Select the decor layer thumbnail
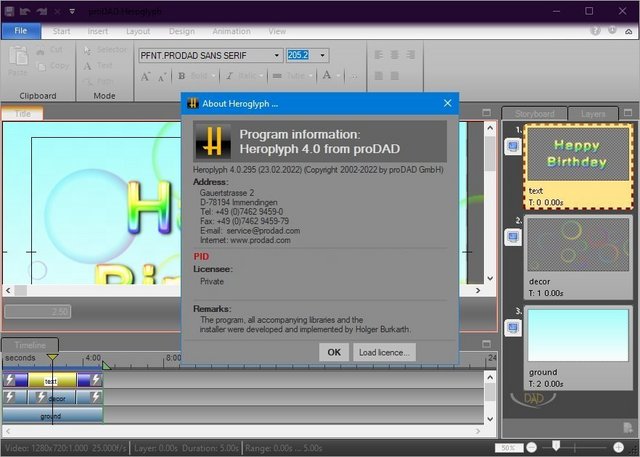Screen dimensions: 640x457 [x=578, y=245]
